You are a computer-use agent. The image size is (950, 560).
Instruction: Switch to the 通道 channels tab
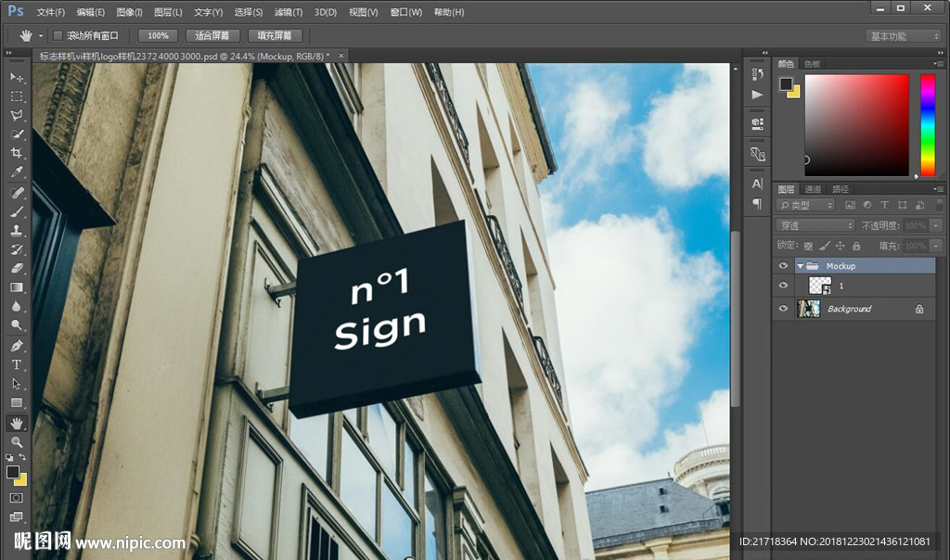tap(813, 189)
